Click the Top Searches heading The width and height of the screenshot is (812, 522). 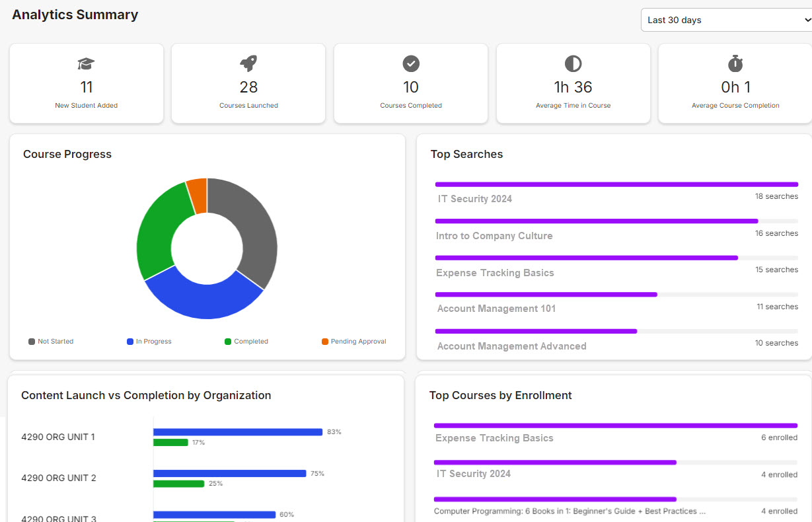tap(466, 155)
